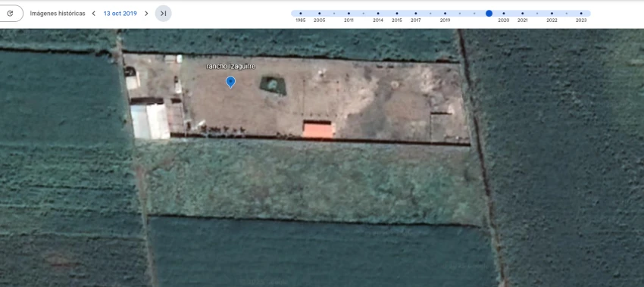644x287 pixels.
Task: Select the 2022 marker on the timeline
Action: point(552,14)
